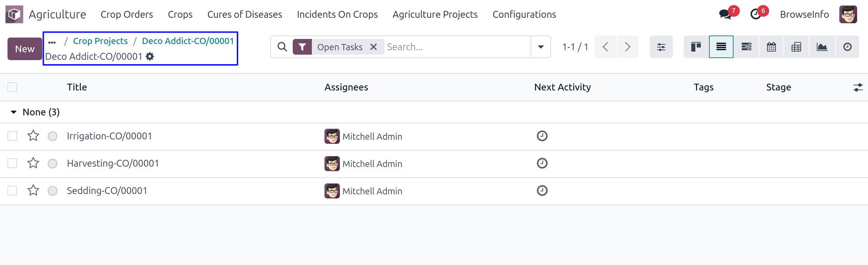The width and height of the screenshot is (868, 265).
Task: Switch to Kanban view
Action: pos(696,47)
